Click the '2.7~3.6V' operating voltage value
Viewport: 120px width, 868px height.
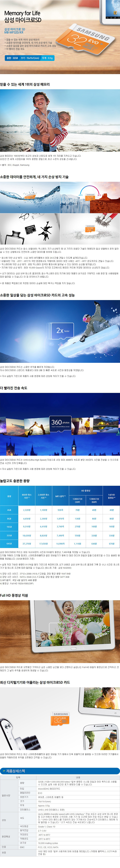pos(42,831)
